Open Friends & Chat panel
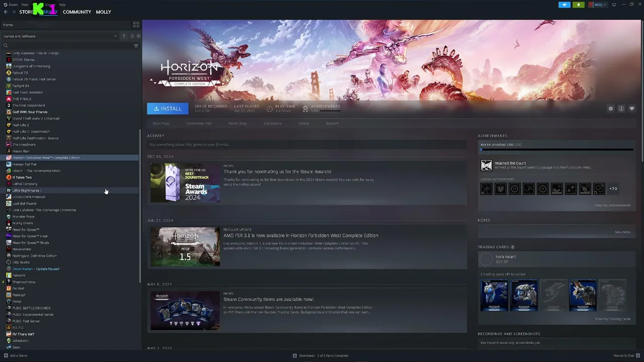Screen dimensions: 644x362 (x=626, y=356)
